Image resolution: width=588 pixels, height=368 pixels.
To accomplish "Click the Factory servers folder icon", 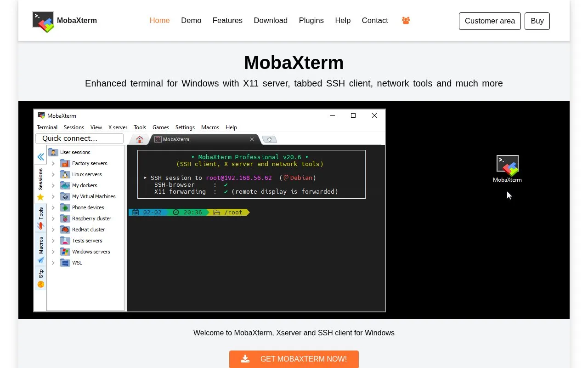I will [65, 163].
